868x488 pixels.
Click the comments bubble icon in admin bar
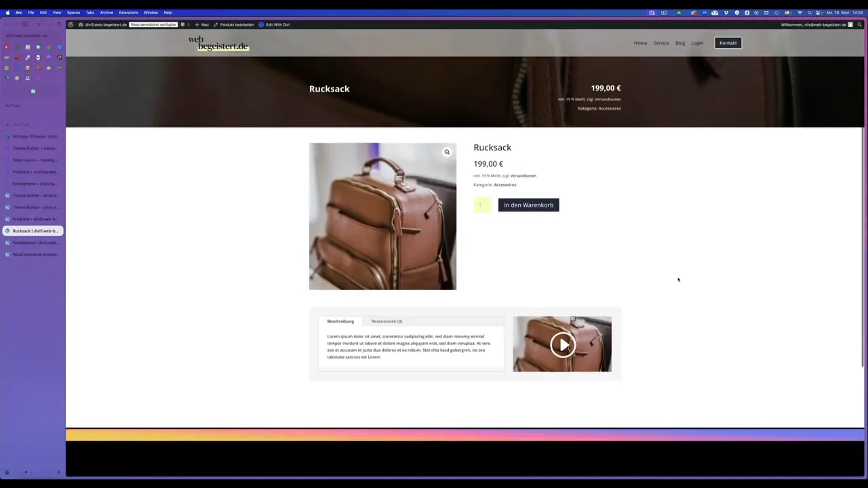click(x=183, y=24)
